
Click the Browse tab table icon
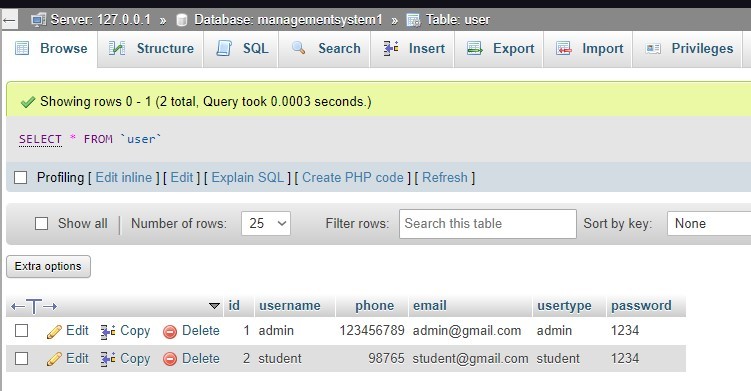point(22,48)
